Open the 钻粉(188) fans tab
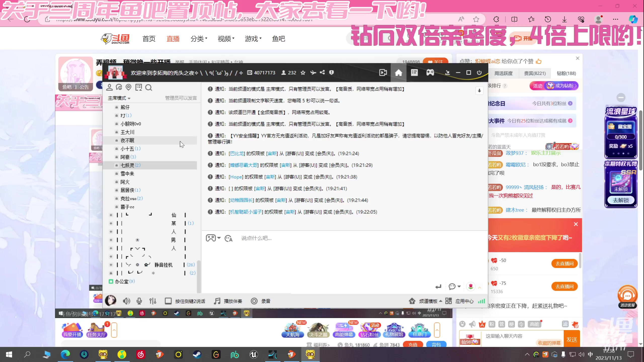 tap(566, 73)
